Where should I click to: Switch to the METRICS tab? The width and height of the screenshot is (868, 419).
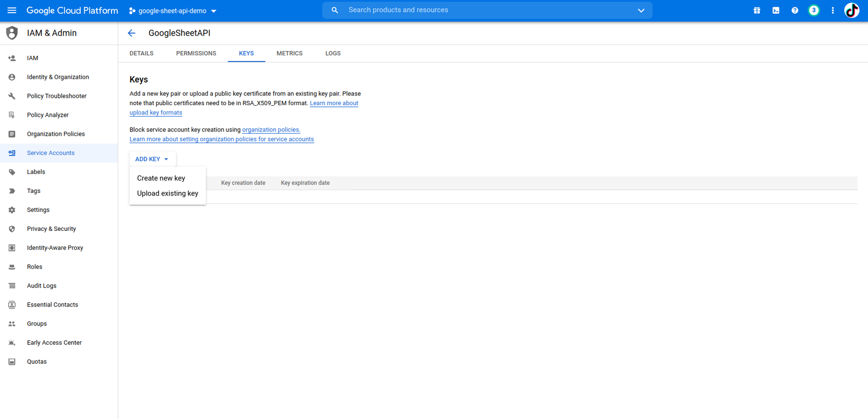coord(289,54)
